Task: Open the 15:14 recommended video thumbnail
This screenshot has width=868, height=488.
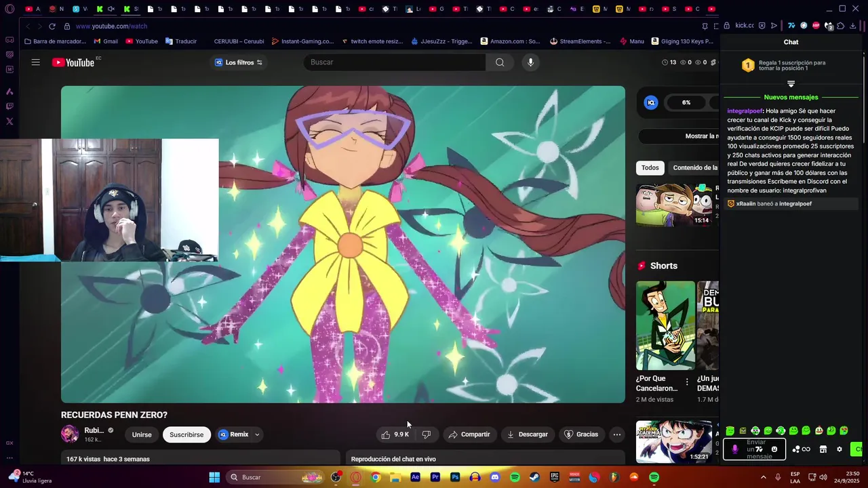Action: [x=674, y=204]
